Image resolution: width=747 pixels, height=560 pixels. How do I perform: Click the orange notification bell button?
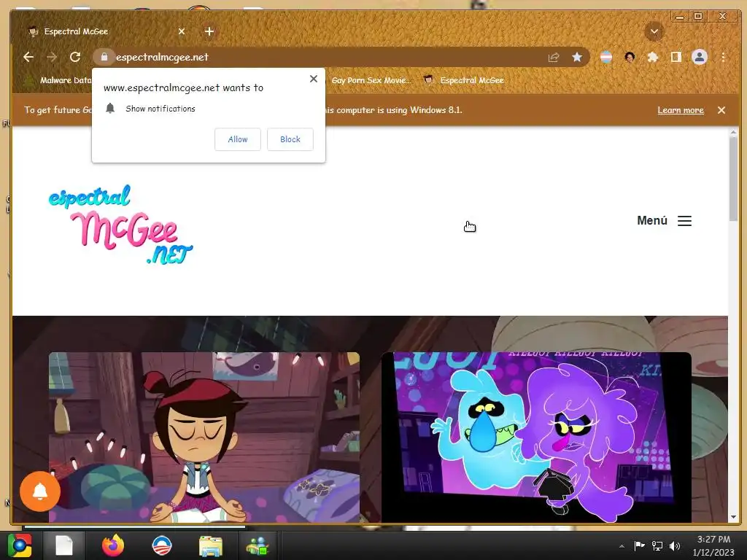40,491
